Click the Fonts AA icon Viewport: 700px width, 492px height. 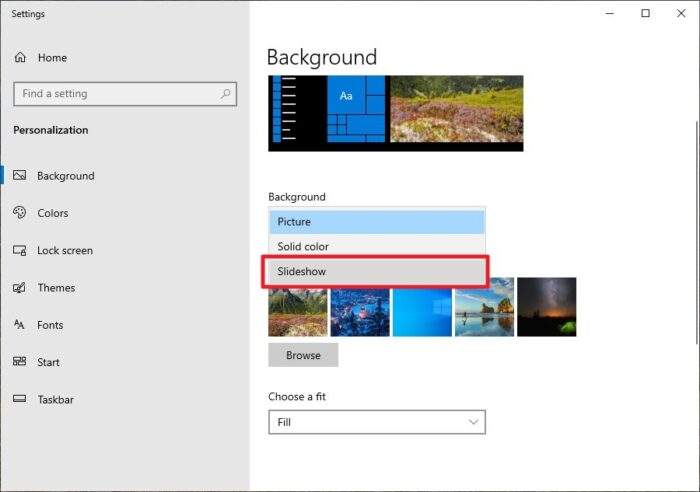tap(20, 325)
